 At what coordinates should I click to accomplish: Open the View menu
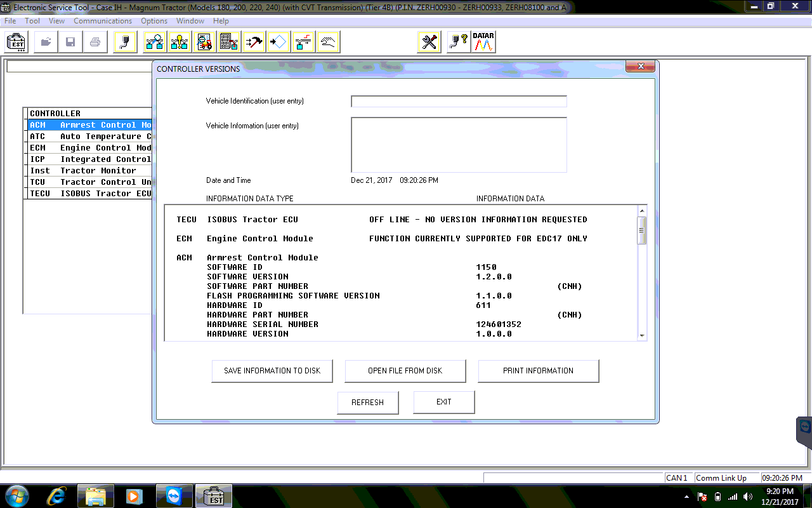tap(56, 21)
